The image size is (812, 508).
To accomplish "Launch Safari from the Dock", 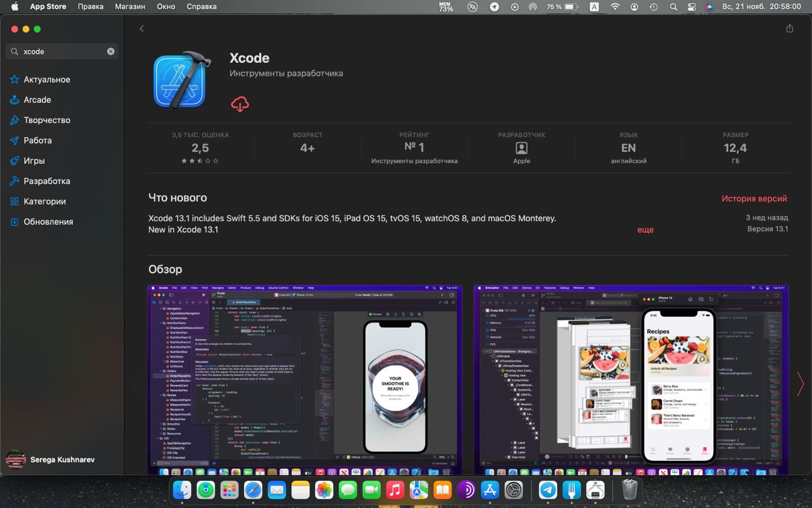I will [253, 490].
